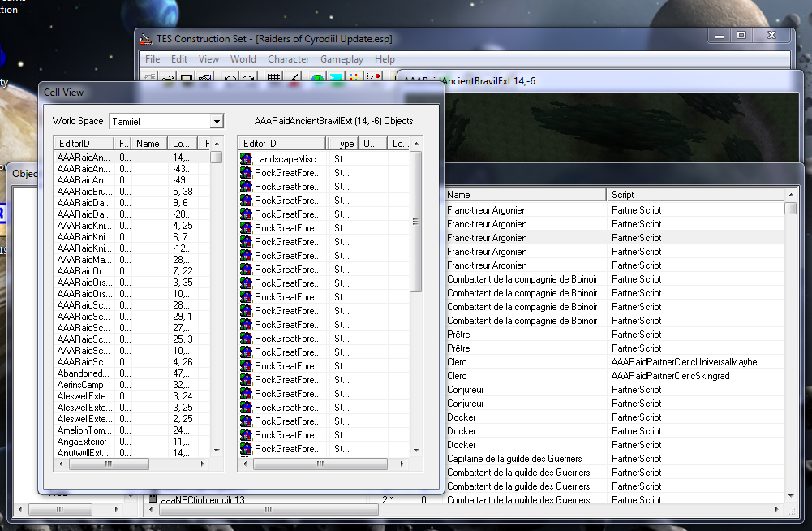Click the Render Window viewport

click(621, 126)
